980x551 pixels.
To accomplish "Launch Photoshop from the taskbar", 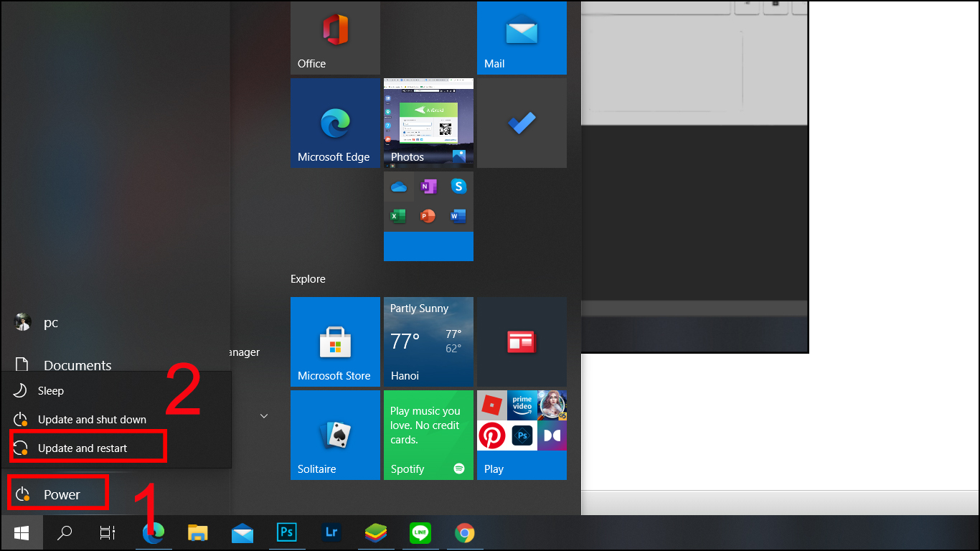I will click(x=287, y=533).
